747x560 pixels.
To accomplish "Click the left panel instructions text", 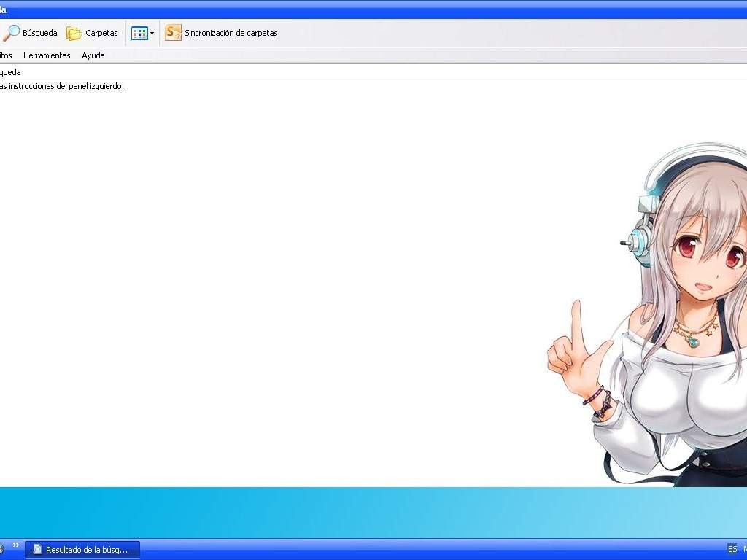I will pos(62,86).
